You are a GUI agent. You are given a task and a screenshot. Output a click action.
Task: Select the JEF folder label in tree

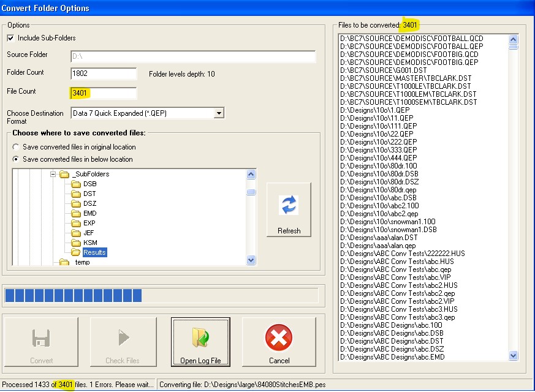point(89,233)
